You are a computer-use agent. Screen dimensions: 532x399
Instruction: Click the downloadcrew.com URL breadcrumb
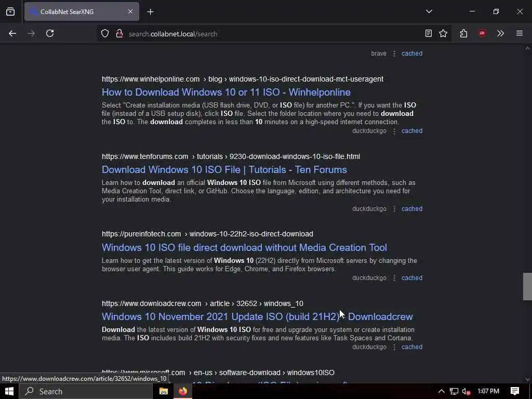point(203,303)
